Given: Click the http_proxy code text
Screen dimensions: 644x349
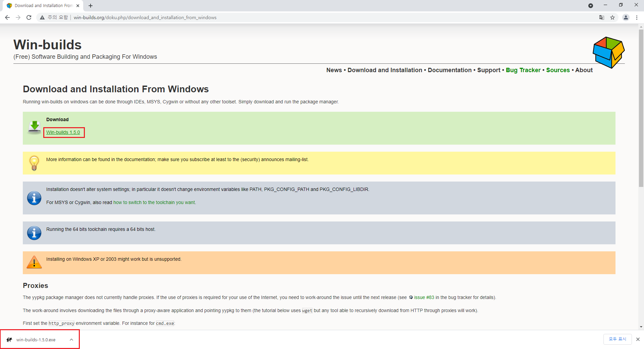Looking at the screenshot, I should (61, 323).
